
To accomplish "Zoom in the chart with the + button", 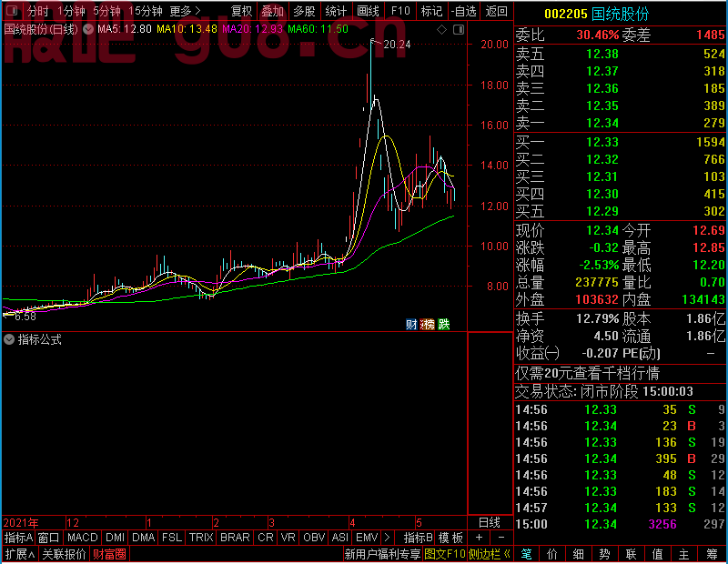I will (x=480, y=538).
